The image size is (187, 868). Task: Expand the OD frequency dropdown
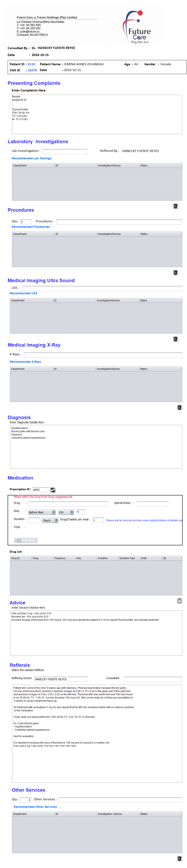pyautogui.click(x=66, y=512)
